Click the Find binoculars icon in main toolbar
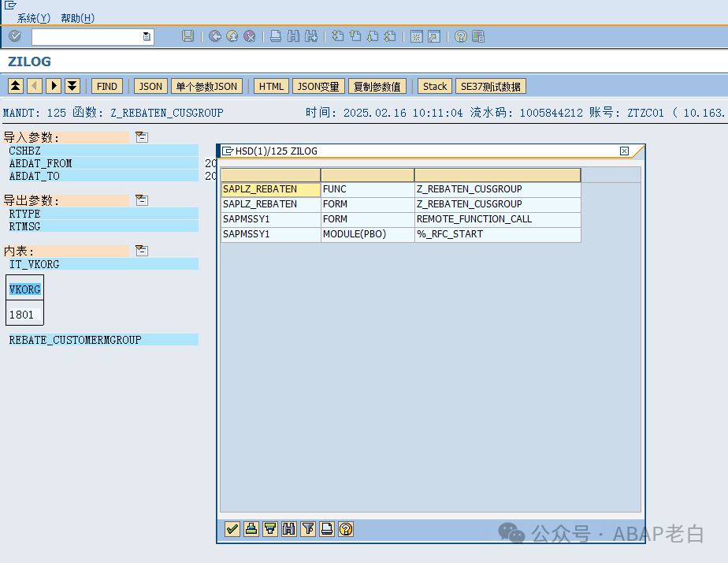This screenshot has width=728, height=563. click(x=293, y=36)
